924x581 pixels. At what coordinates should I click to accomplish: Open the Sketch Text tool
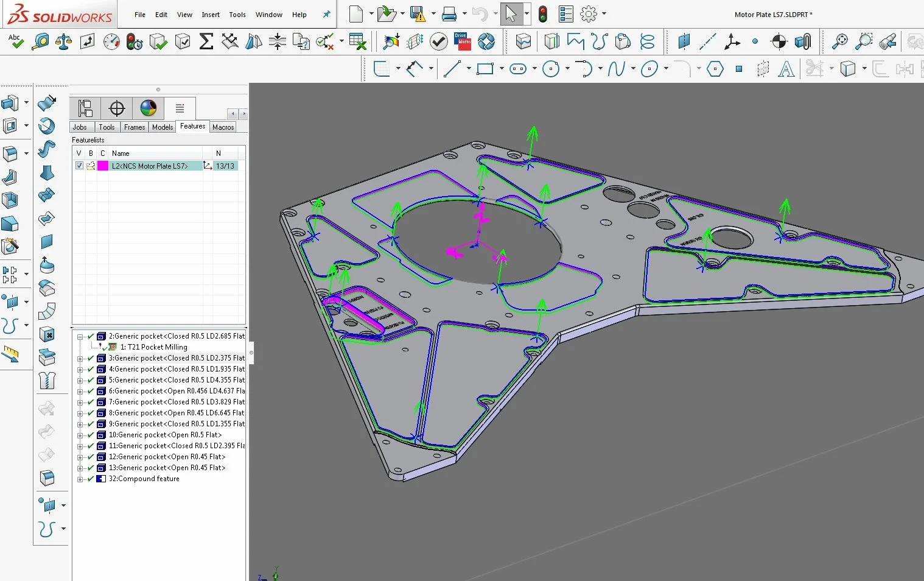(786, 69)
